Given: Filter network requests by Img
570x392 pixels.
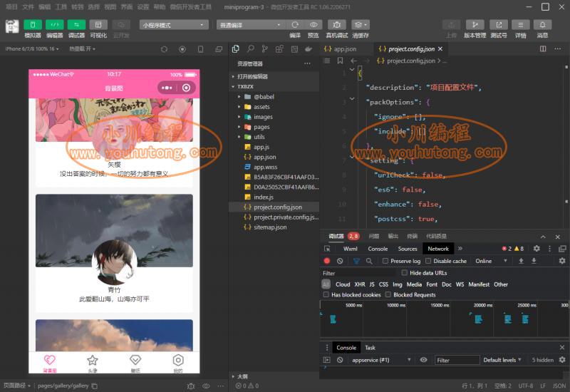Looking at the screenshot, I should (x=398, y=284).
